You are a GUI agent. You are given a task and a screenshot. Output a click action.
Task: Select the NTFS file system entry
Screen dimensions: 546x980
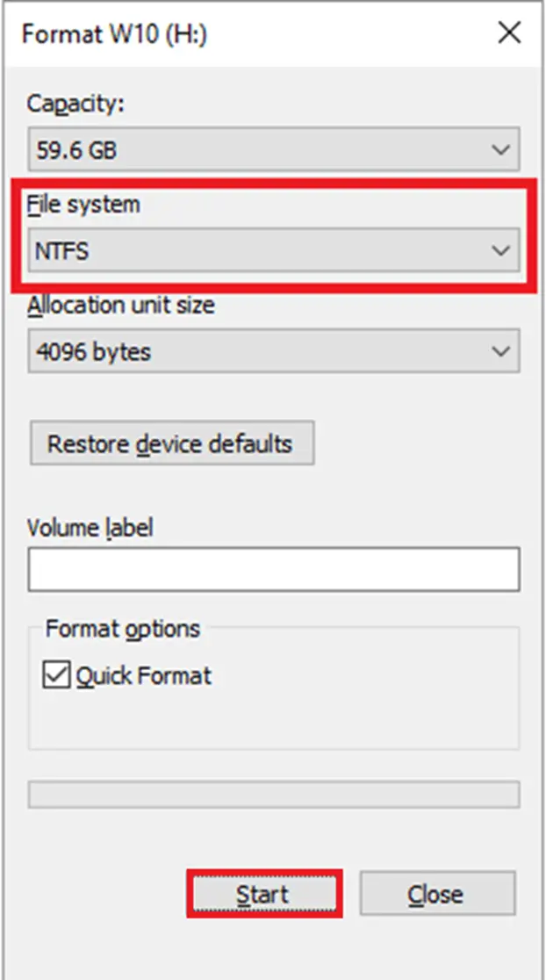point(263,249)
